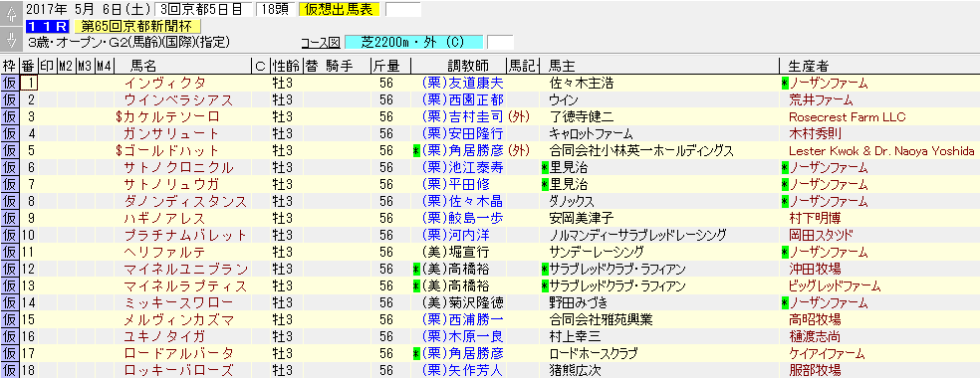Open horse サトノリュウガ

click(x=171, y=184)
